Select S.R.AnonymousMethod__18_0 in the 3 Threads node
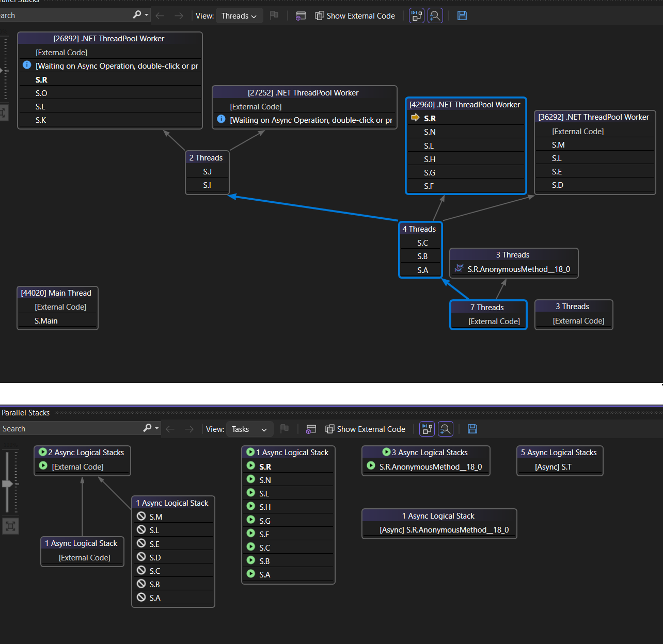This screenshot has width=663, height=644. tap(518, 269)
